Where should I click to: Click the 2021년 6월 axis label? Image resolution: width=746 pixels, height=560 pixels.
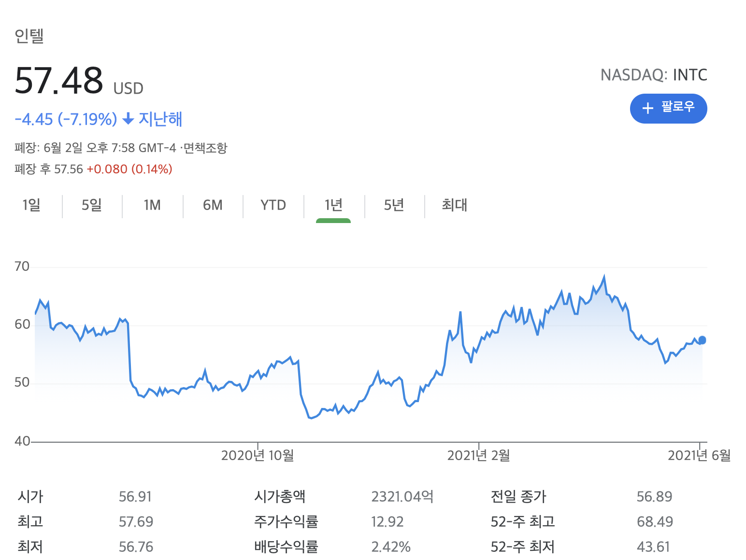tap(699, 455)
